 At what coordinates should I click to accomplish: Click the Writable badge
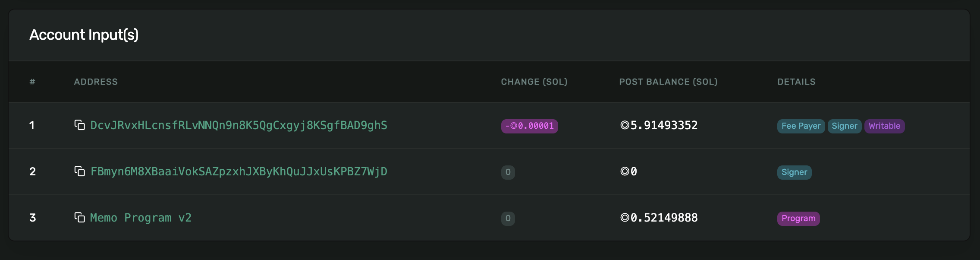[x=884, y=126]
